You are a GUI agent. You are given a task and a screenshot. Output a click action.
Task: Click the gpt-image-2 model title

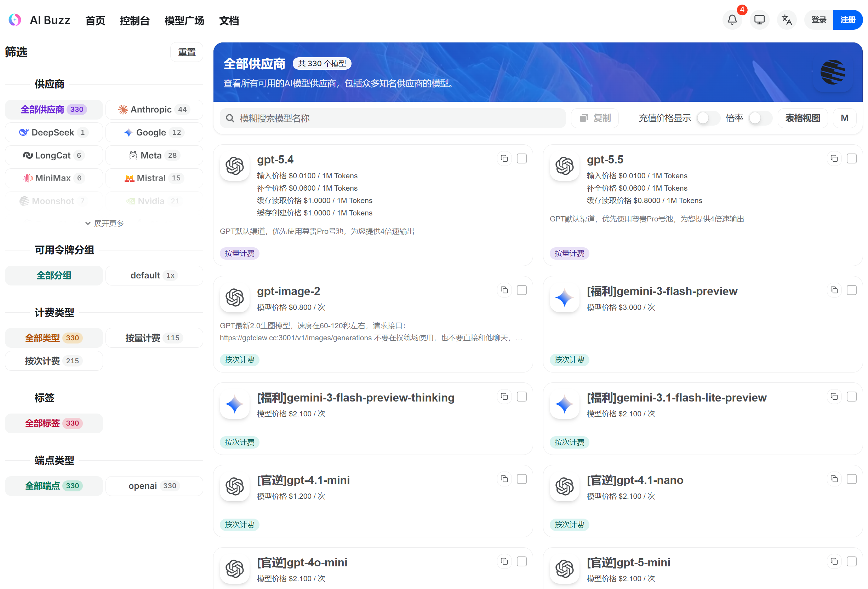289,291
